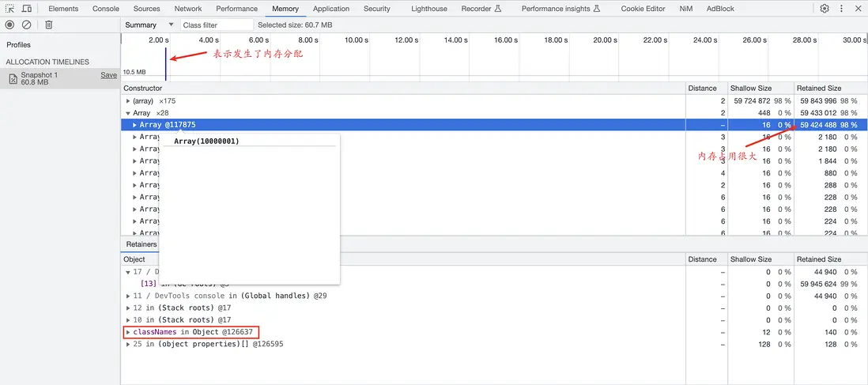
Task: Open the Sources tab
Action: tap(147, 9)
